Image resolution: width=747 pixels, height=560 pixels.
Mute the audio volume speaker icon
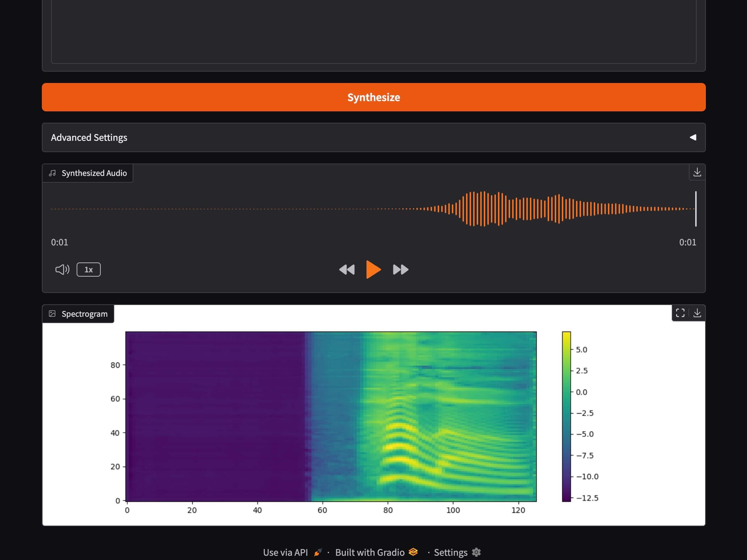pyautogui.click(x=62, y=270)
